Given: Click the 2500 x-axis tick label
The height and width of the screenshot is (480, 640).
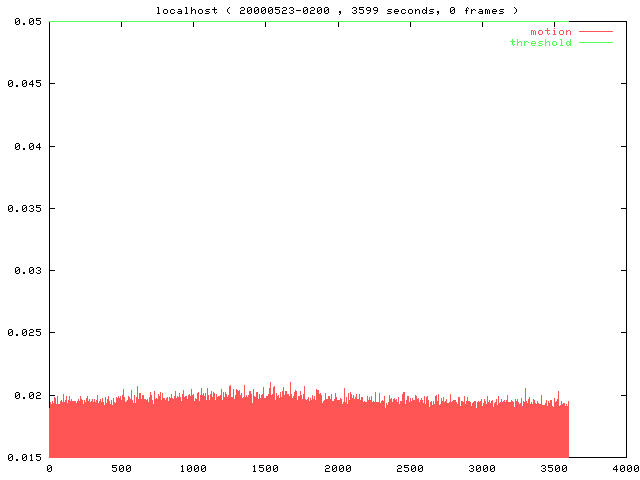Looking at the screenshot, I should pyautogui.click(x=410, y=469).
